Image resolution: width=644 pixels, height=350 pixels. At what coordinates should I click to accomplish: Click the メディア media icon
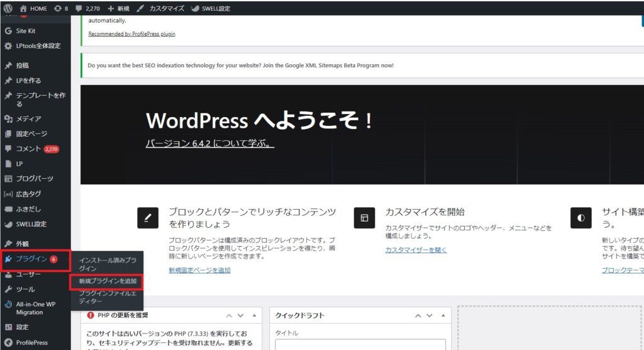point(8,119)
